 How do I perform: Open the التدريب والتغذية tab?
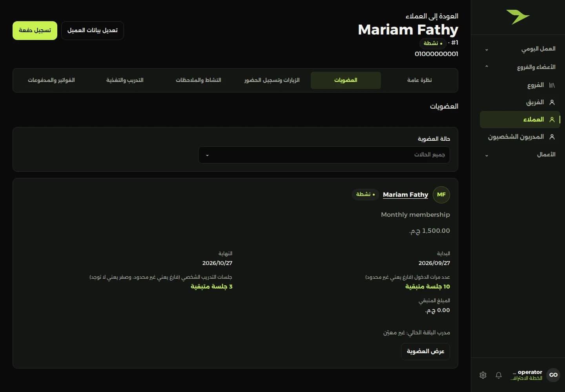125,80
